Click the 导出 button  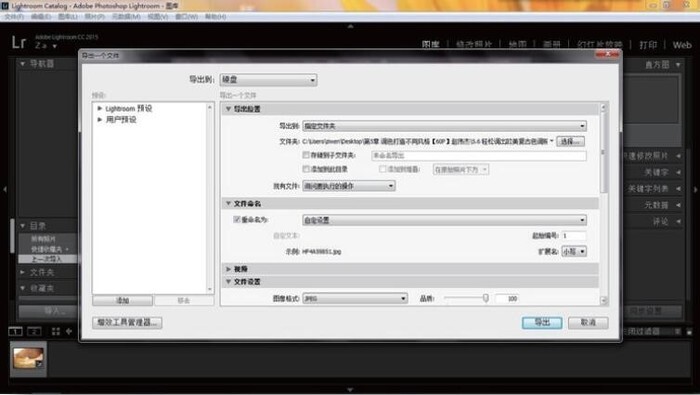click(x=542, y=322)
